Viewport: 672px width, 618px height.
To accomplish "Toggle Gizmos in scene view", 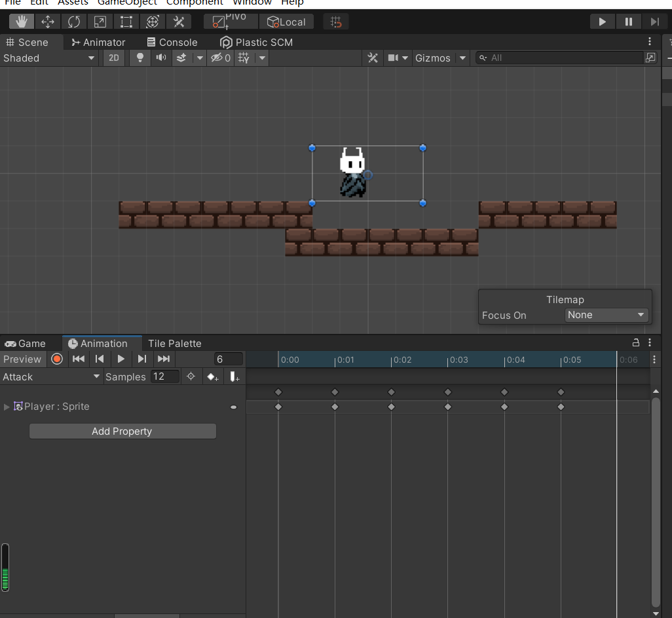I will (x=433, y=58).
